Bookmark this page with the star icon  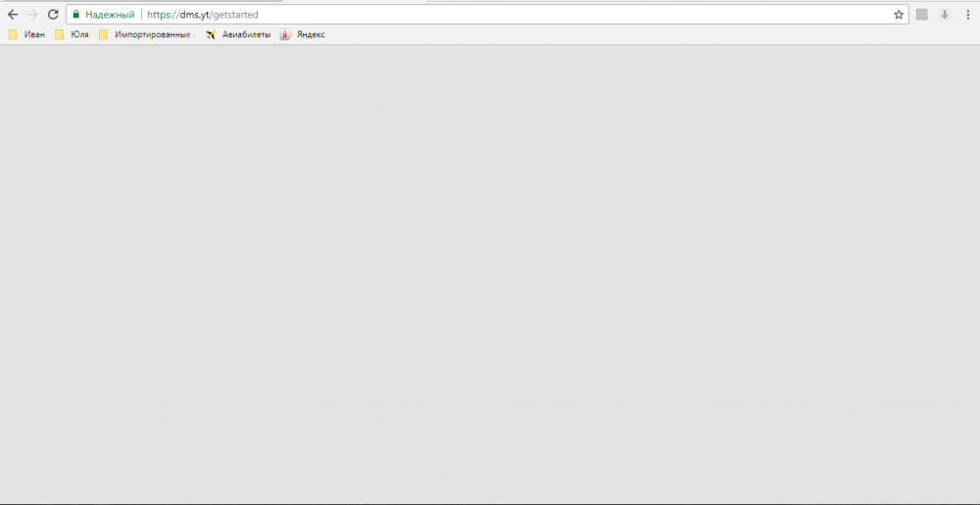coord(898,15)
